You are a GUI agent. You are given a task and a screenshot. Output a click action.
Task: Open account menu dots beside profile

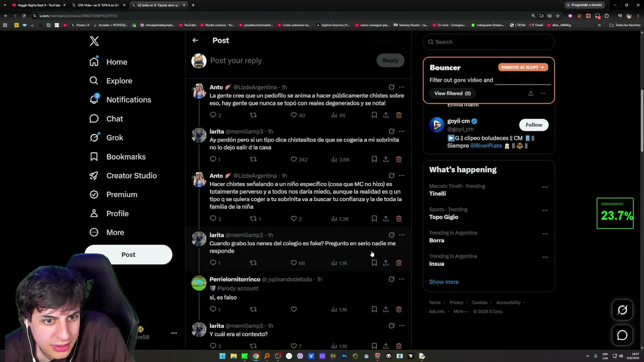click(174, 333)
